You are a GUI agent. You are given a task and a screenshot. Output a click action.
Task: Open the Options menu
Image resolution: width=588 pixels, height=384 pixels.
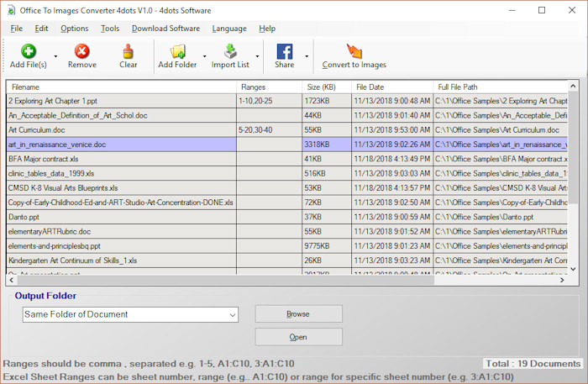point(75,29)
